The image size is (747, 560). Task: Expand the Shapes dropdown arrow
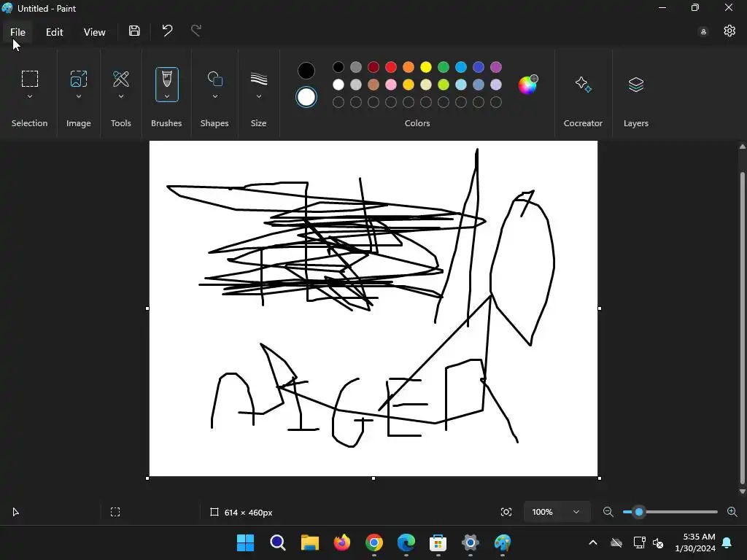pyautogui.click(x=215, y=96)
